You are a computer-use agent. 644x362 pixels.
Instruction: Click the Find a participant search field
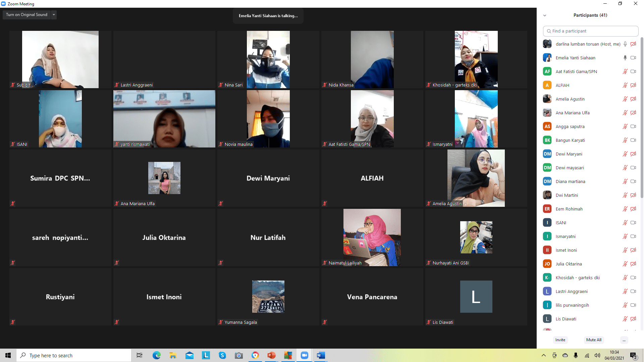click(x=590, y=31)
